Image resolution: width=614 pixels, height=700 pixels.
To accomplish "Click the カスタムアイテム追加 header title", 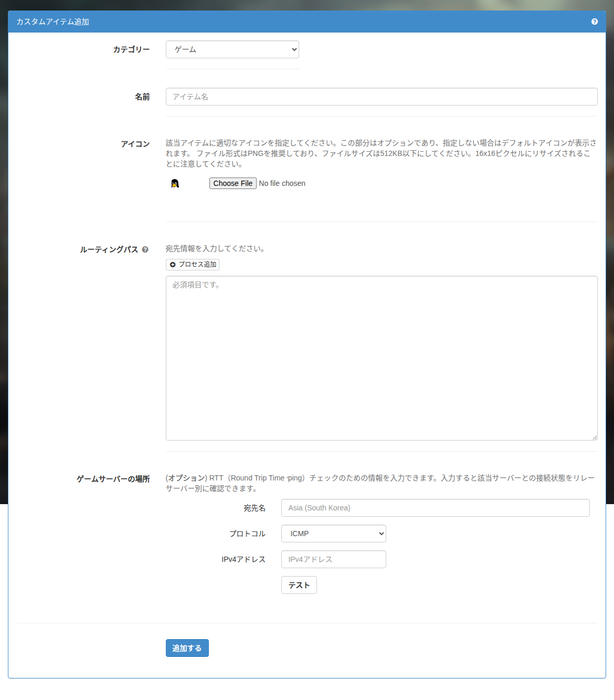I will [x=52, y=22].
